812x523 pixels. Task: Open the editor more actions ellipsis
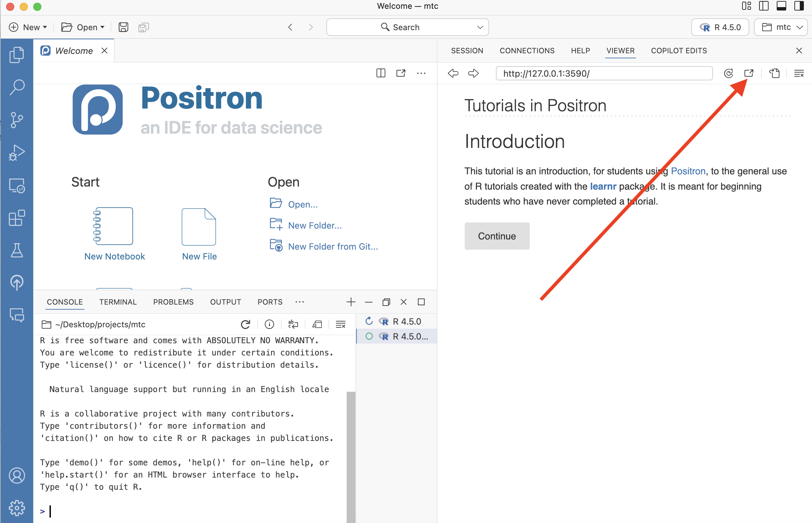coord(421,73)
